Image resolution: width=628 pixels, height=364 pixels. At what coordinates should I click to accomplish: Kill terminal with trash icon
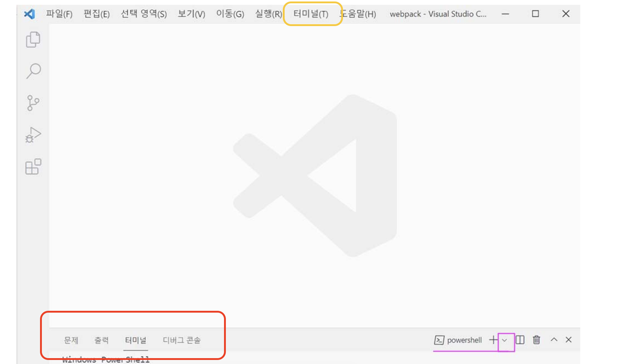click(x=537, y=340)
